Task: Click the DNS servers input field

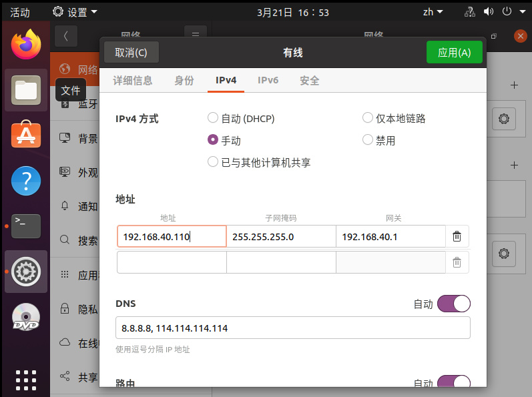Action: point(292,328)
